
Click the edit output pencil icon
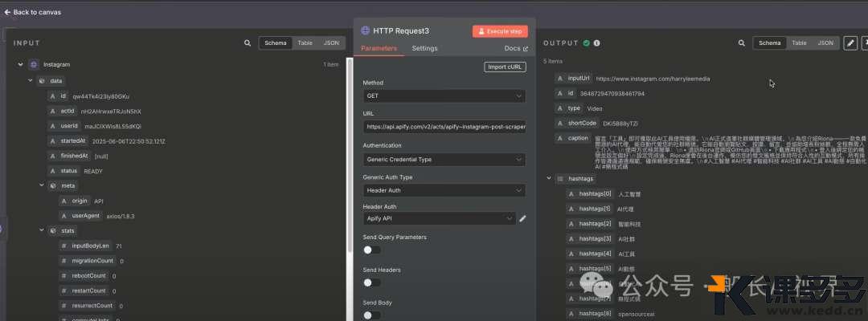tap(850, 43)
